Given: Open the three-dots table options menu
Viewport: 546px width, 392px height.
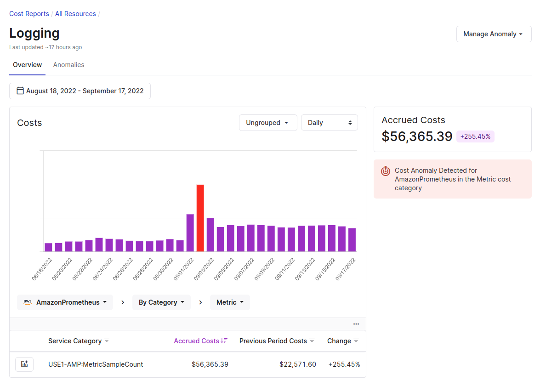Looking at the screenshot, I should 356,324.
